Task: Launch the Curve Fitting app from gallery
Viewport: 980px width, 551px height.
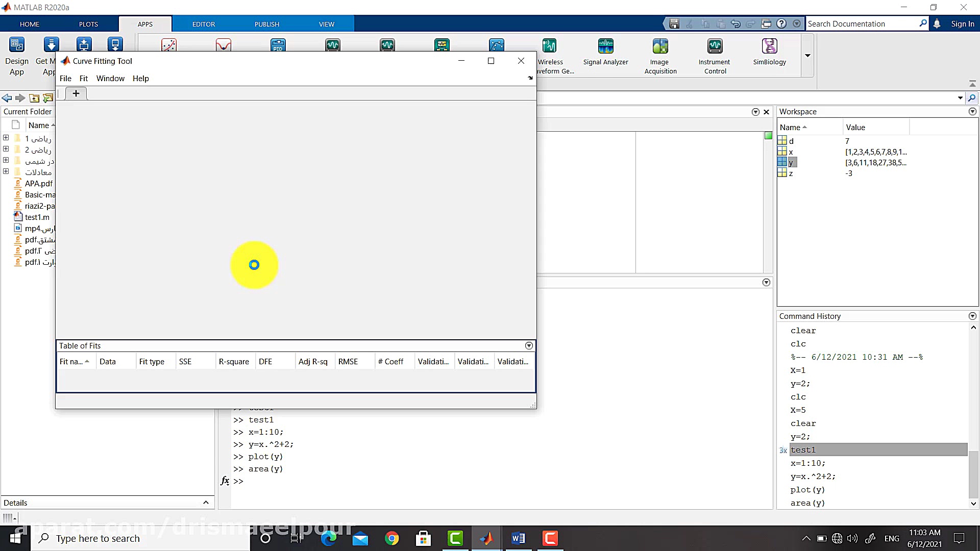Action: (169, 45)
